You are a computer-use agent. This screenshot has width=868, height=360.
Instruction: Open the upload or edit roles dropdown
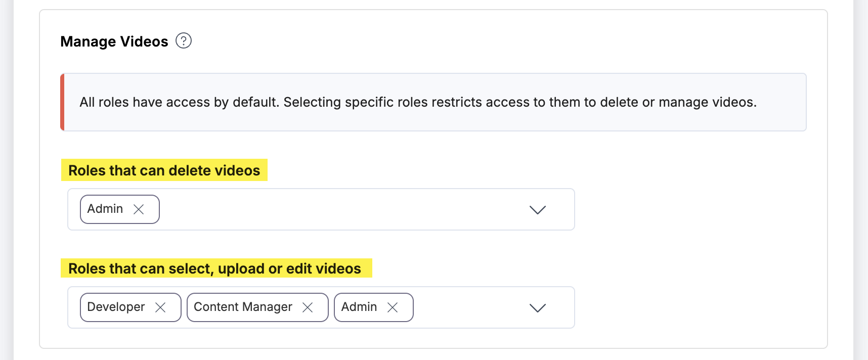tap(538, 307)
